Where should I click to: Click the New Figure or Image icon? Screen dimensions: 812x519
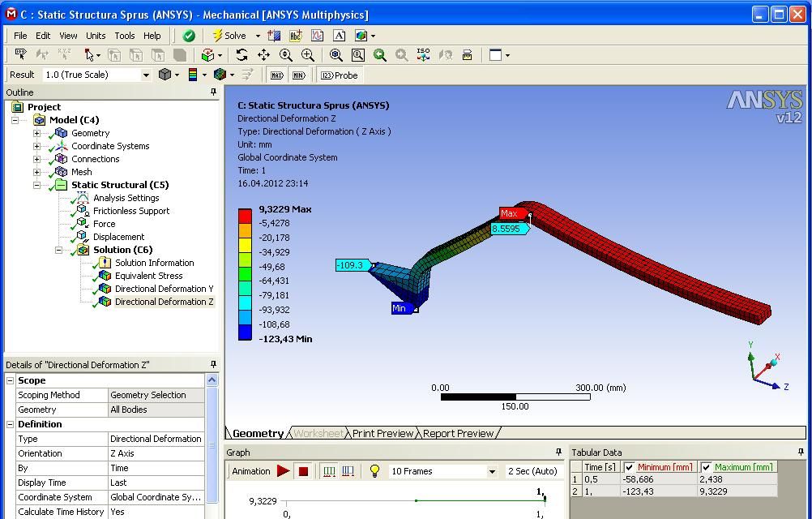pos(361,36)
